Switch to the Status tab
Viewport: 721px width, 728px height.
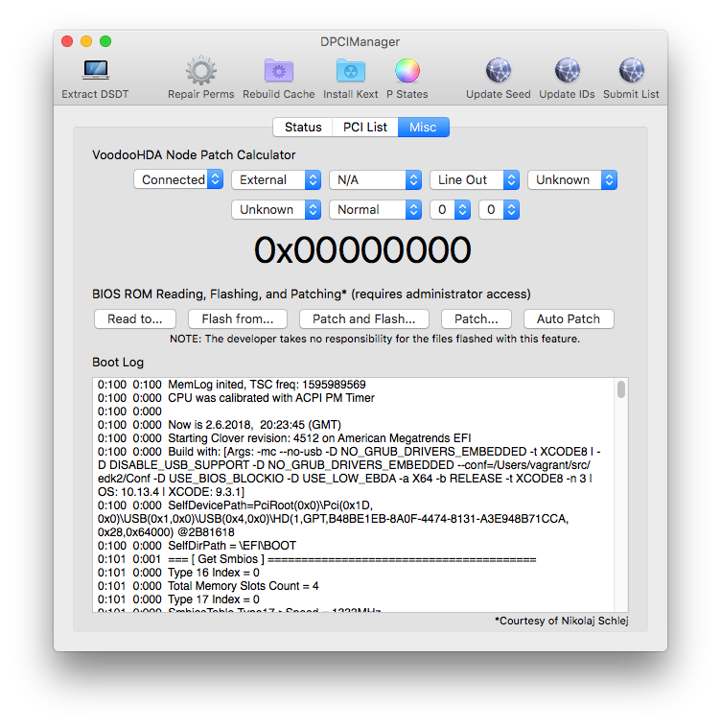click(x=303, y=128)
